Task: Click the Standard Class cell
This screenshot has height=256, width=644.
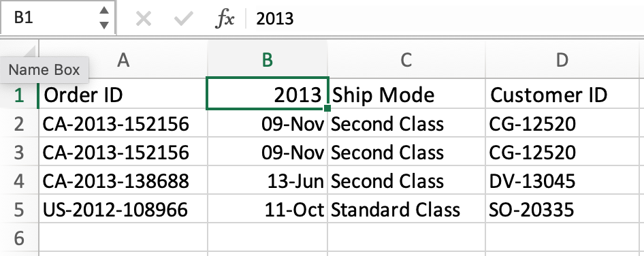Action: pos(406,210)
